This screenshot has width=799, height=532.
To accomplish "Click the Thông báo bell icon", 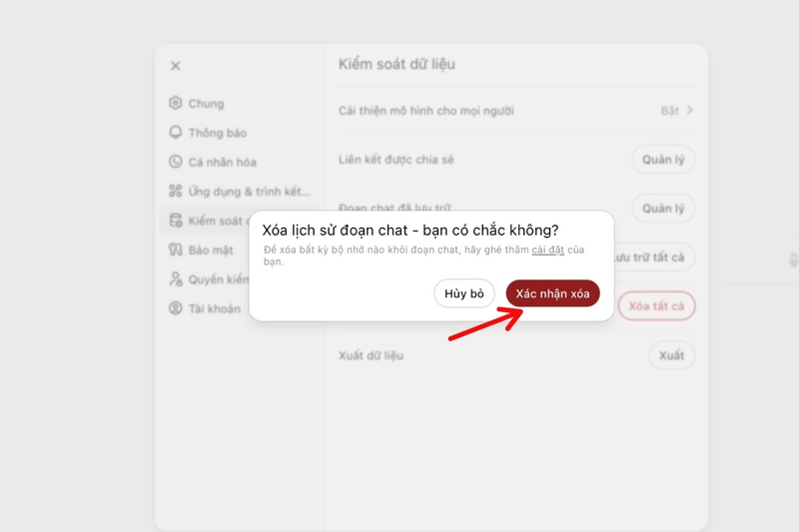I will point(176,133).
